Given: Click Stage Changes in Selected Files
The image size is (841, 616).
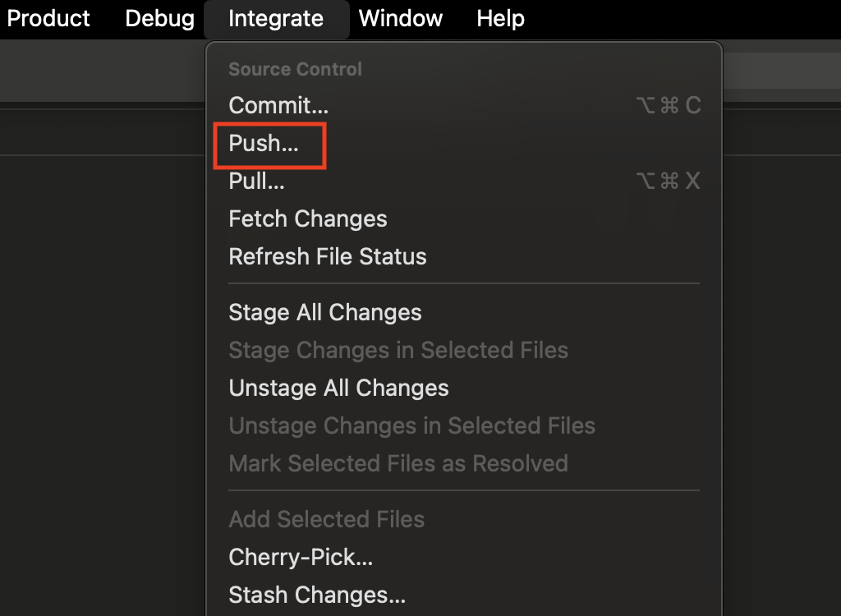Looking at the screenshot, I should [x=465, y=351].
